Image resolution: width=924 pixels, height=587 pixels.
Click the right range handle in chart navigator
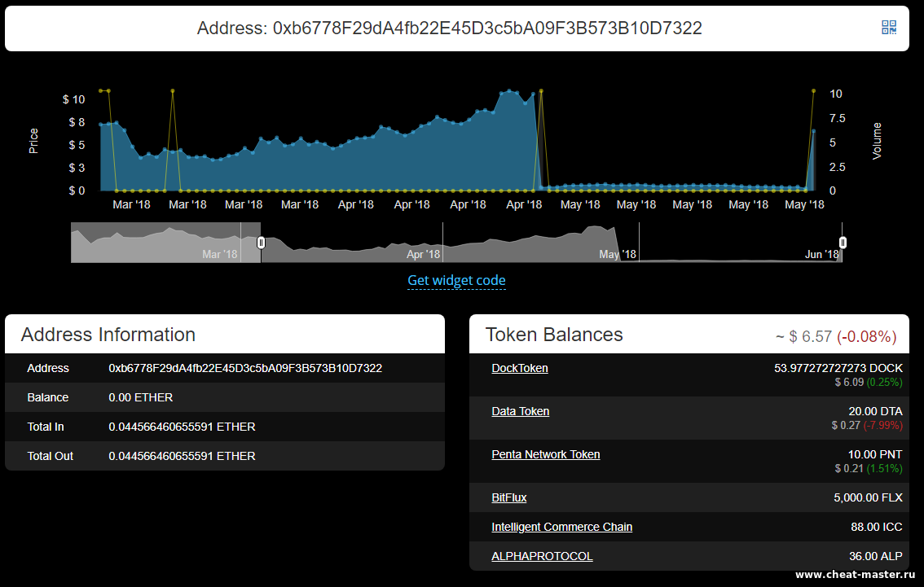coord(843,243)
